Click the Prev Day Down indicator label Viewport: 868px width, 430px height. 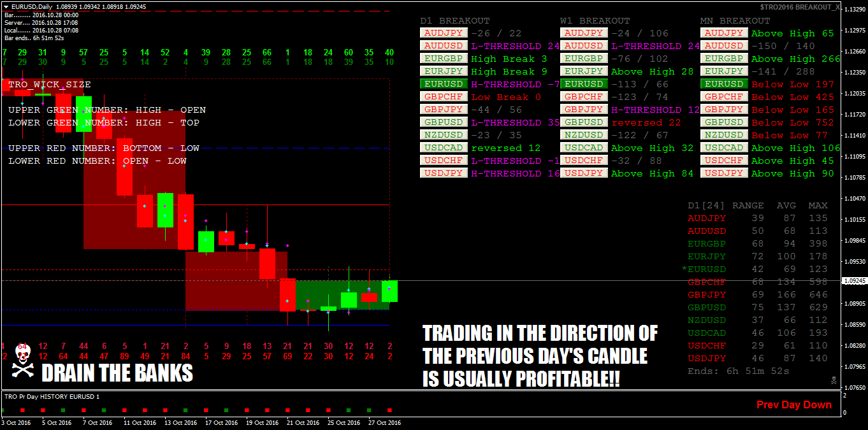tap(793, 404)
